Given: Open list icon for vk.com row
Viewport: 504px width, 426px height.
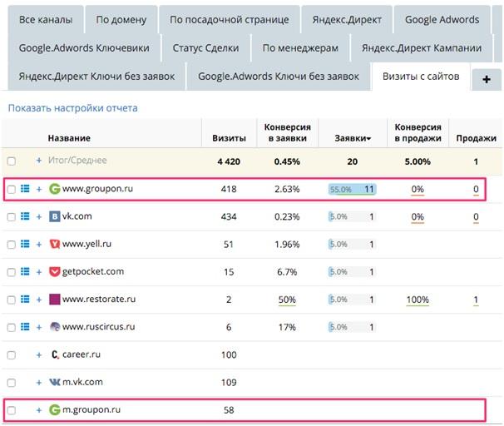Looking at the screenshot, I should (25, 216).
